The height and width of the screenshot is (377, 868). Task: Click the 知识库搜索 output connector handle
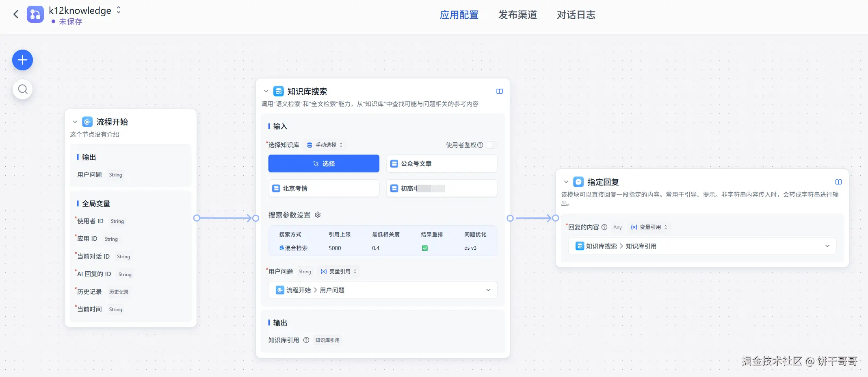[510, 218]
